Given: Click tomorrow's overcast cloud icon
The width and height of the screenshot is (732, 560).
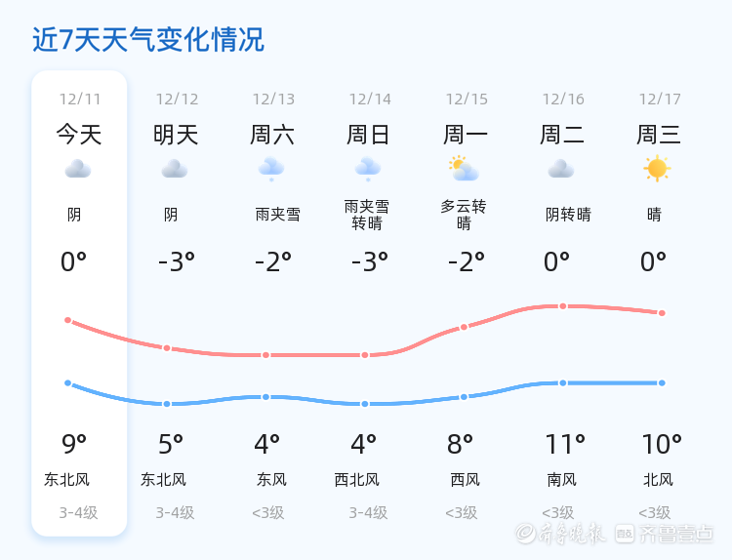Looking at the screenshot, I should 175,170.
